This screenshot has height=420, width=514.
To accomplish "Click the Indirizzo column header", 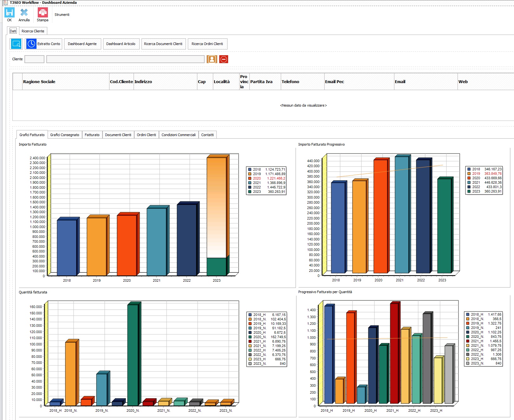I will pyautogui.click(x=165, y=82).
